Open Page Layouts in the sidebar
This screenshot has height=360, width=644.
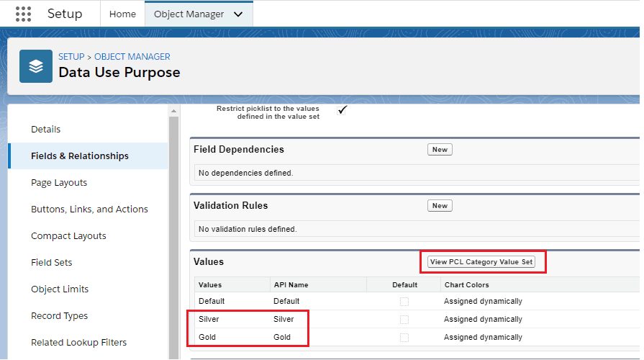(59, 183)
